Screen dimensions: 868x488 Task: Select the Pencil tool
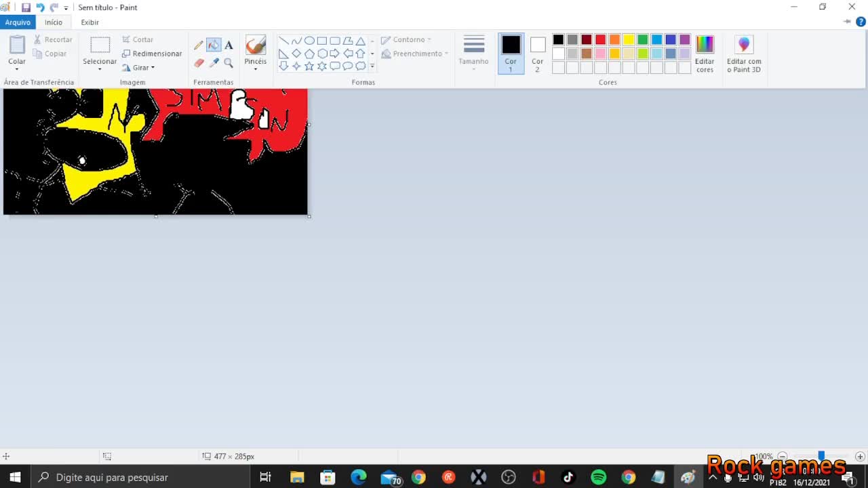pyautogui.click(x=199, y=45)
